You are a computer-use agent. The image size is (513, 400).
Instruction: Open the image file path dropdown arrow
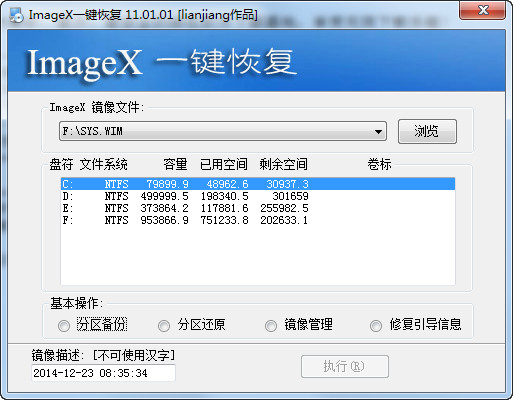[x=378, y=131]
